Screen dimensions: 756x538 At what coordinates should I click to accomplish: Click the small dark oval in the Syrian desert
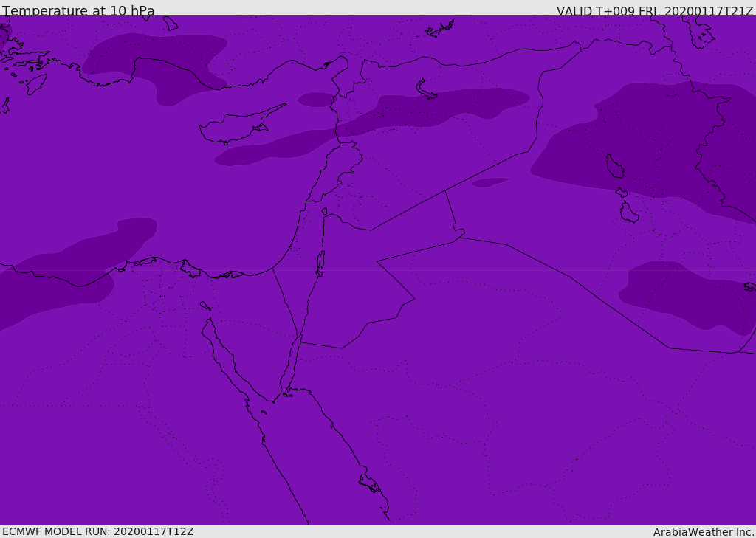[490, 182]
